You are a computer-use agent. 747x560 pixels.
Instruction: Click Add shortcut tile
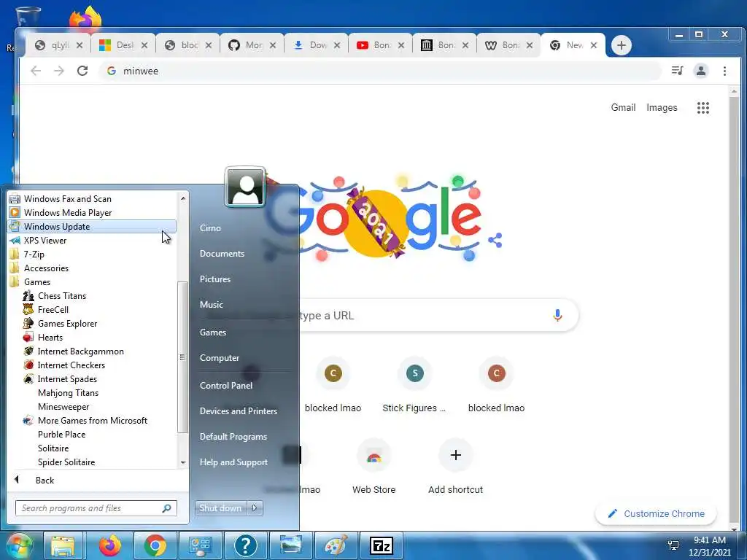[455, 467]
